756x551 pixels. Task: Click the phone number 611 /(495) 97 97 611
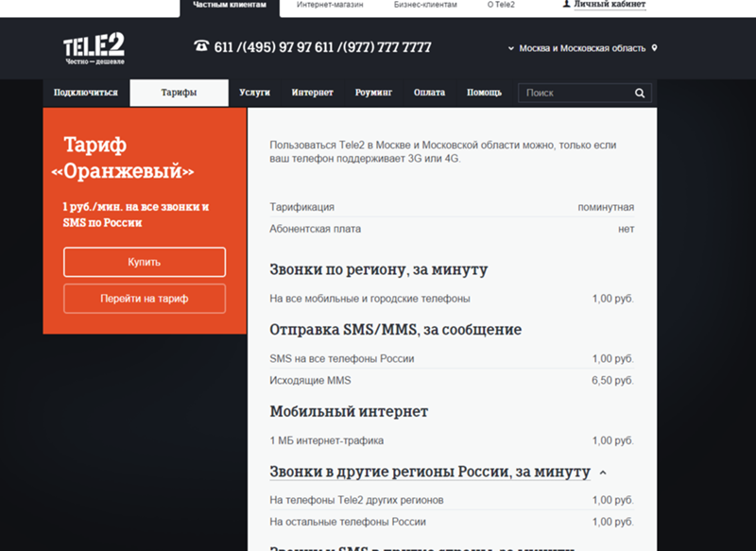coord(274,47)
